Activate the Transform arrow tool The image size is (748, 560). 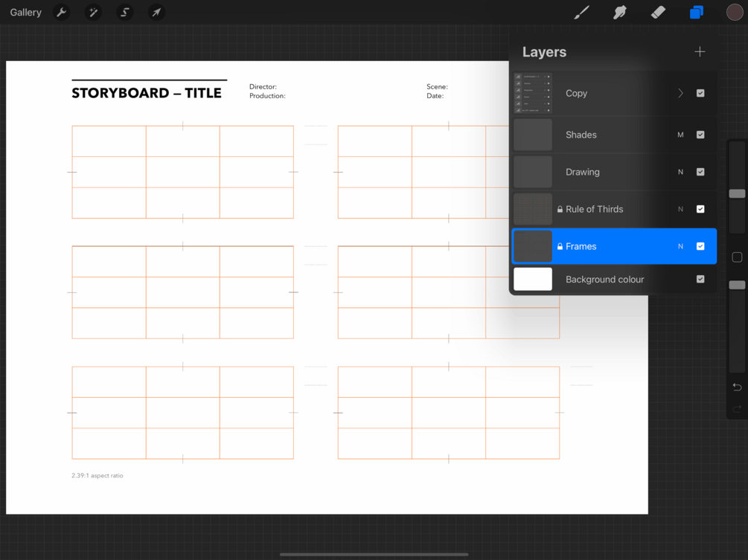[156, 13]
